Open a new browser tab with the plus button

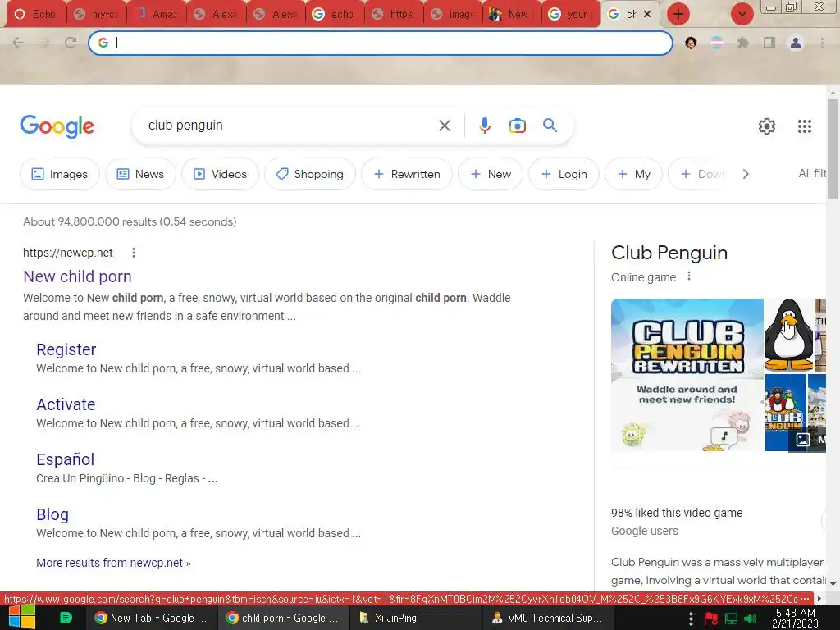678,14
